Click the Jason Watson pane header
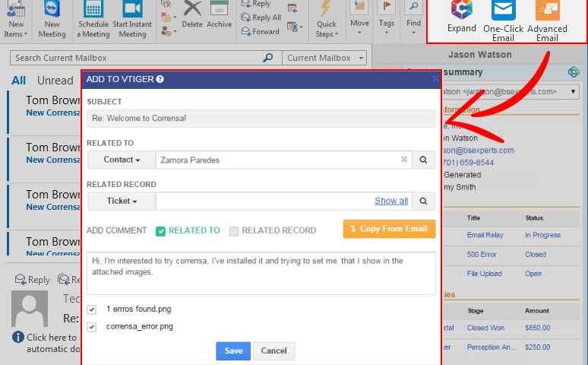The width and height of the screenshot is (588, 365). (x=479, y=55)
